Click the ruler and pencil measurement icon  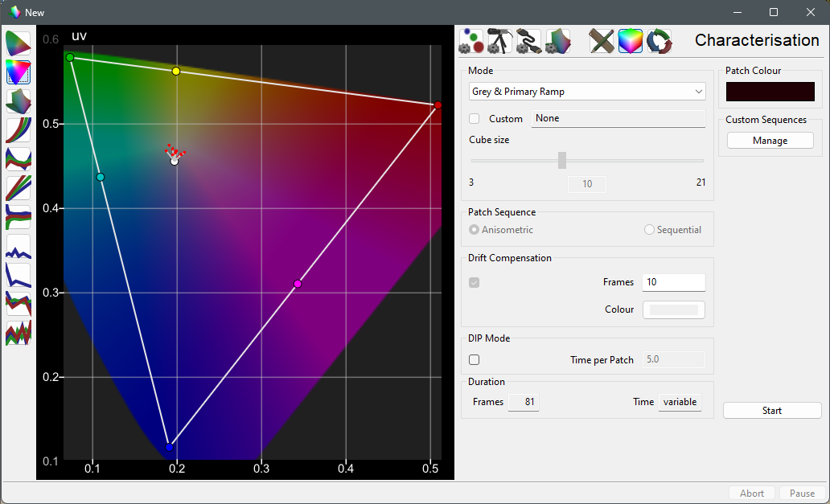coord(602,41)
